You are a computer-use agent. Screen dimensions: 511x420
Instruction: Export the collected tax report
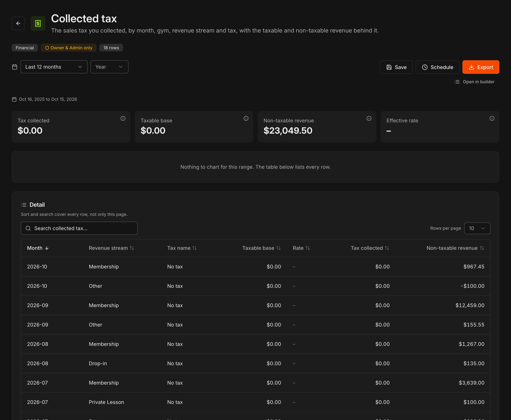click(481, 67)
